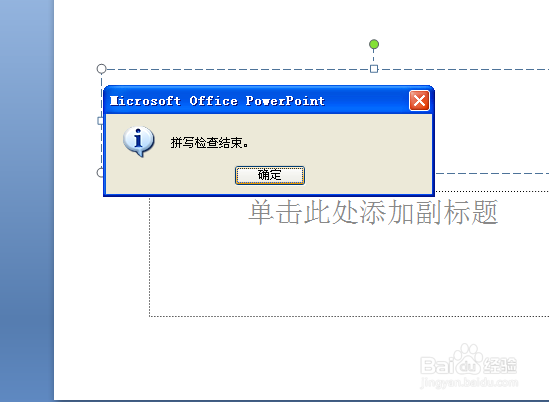Click the left-middle square sizing handle
This screenshot has height=402, width=549.
[x=100, y=121]
